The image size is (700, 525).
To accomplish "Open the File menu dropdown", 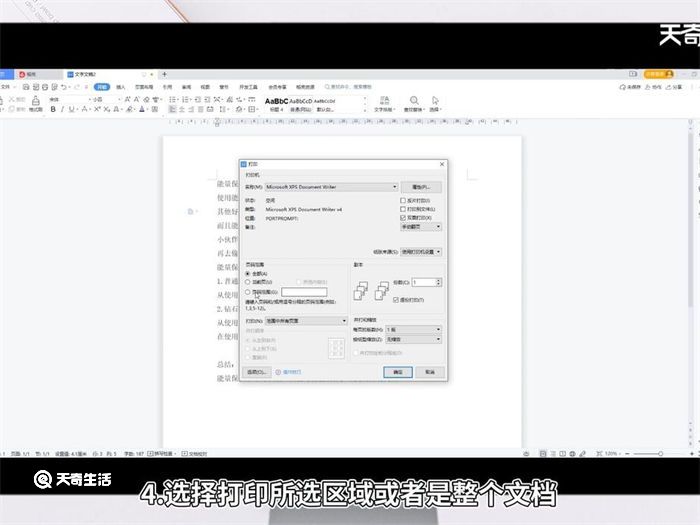I will (8, 87).
